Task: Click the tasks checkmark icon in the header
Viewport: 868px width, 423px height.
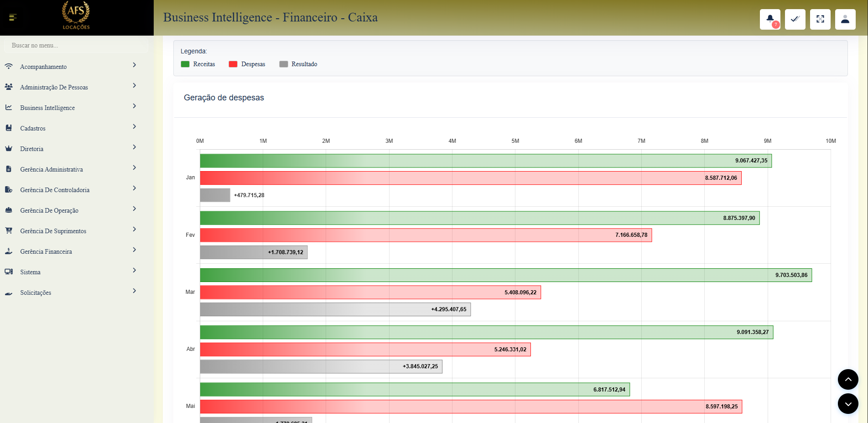Action: (795, 19)
